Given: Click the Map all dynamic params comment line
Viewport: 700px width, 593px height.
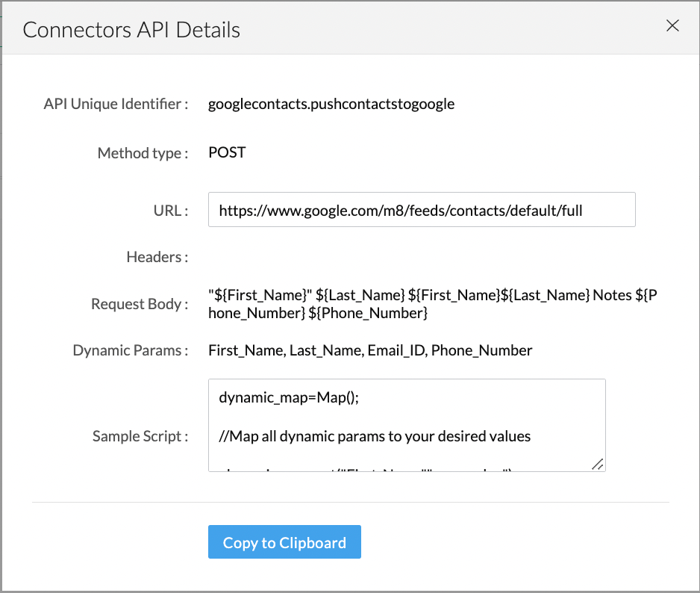Looking at the screenshot, I should [x=375, y=435].
